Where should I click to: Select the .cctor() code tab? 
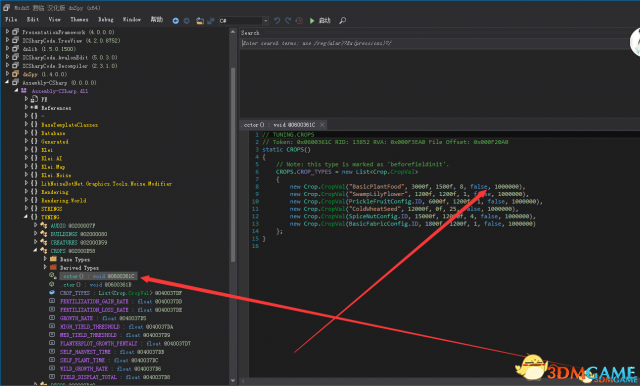(x=279, y=125)
